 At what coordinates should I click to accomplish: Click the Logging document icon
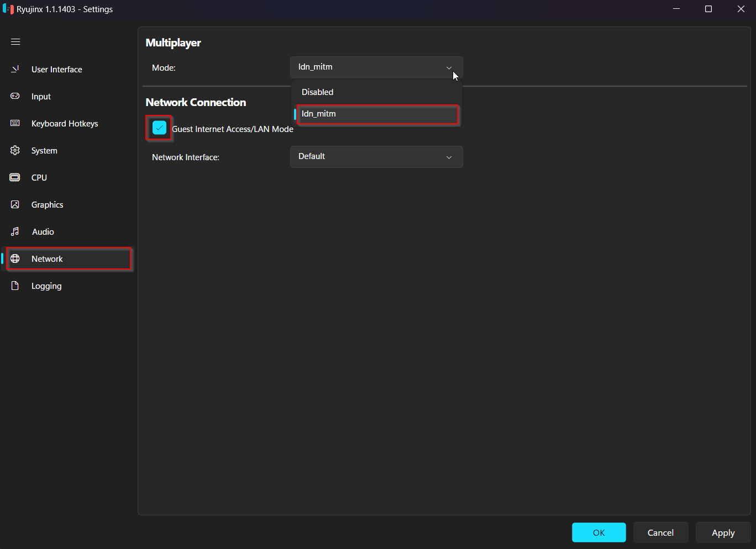pos(15,286)
